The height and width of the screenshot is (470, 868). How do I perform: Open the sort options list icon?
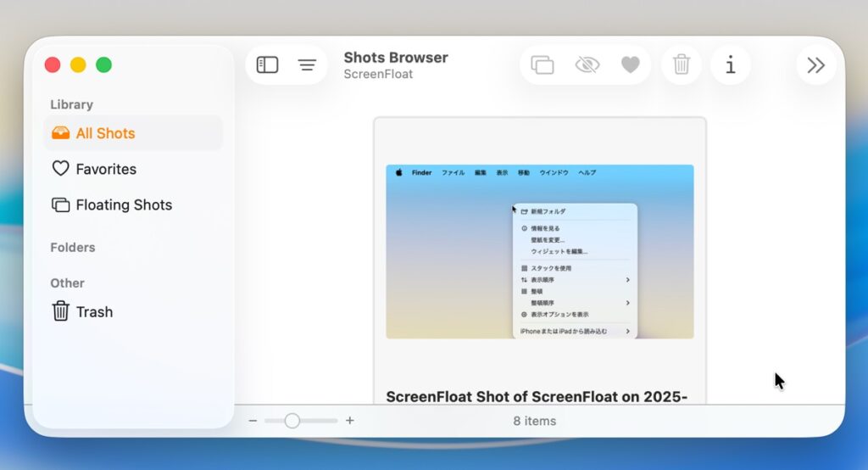pos(307,65)
